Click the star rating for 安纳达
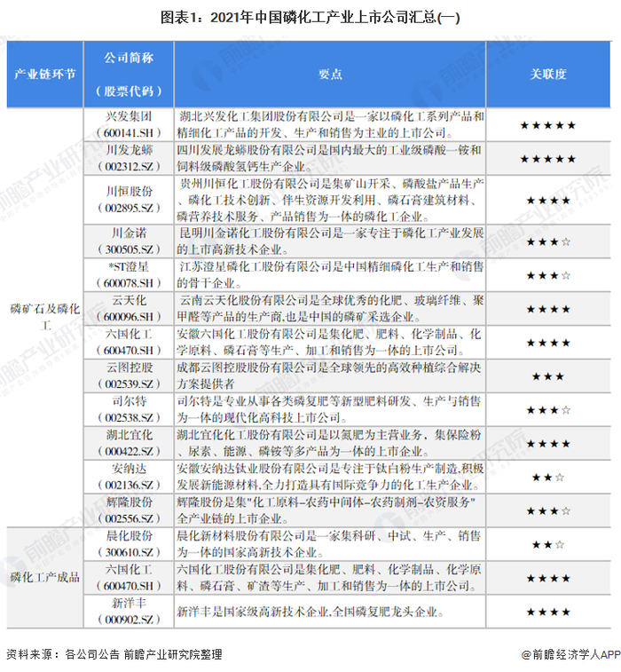The height and width of the screenshot is (672, 621). pos(547,478)
